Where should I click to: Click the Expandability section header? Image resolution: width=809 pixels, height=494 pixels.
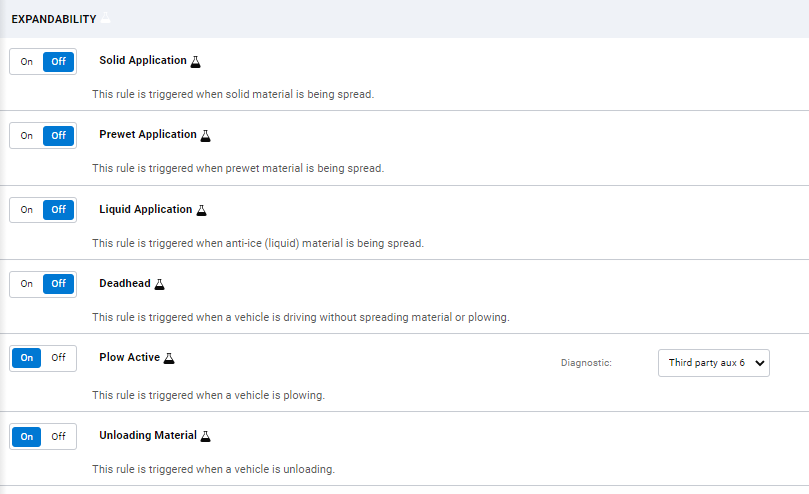[54, 19]
